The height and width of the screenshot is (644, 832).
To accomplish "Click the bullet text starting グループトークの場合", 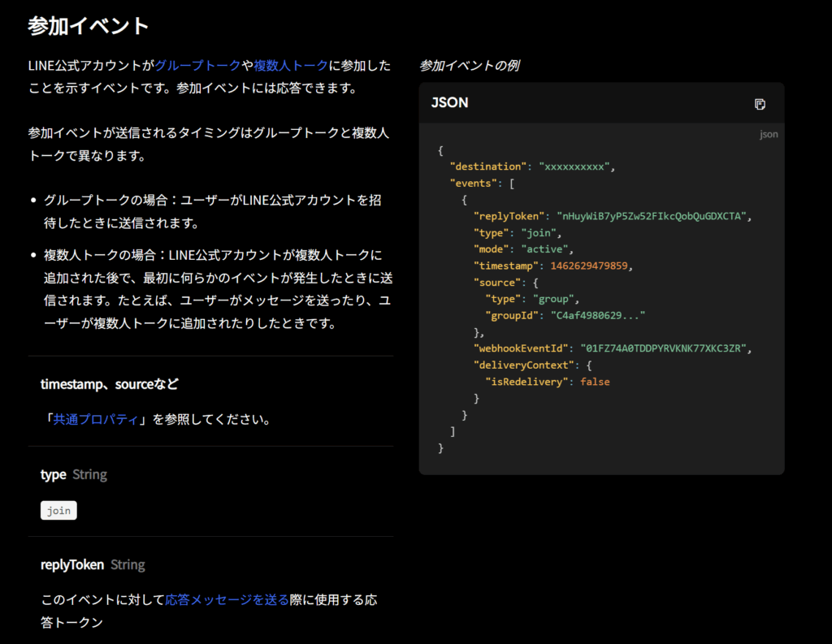I will tap(212, 211).
